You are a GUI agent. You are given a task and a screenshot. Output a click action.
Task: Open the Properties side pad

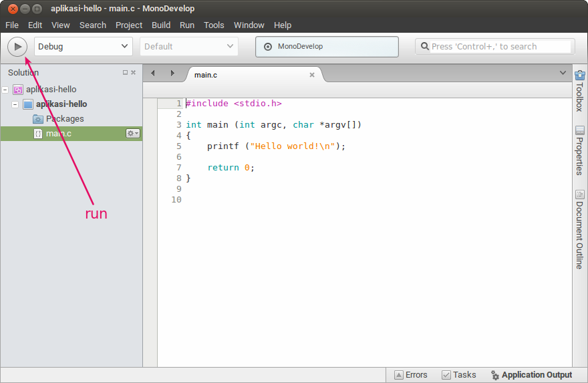(580, 150)
